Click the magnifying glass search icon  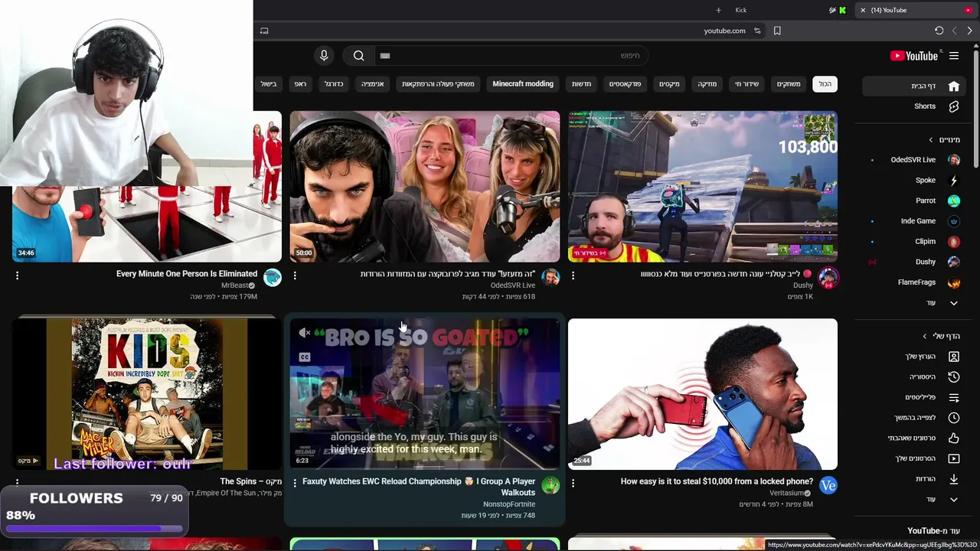tap(358, 56)
